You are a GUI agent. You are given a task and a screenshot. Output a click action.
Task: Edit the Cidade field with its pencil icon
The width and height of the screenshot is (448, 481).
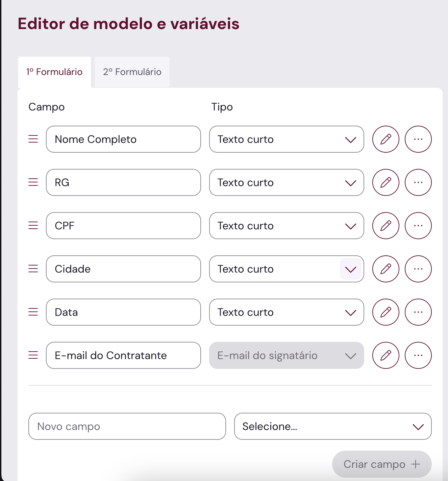[385, 269]
